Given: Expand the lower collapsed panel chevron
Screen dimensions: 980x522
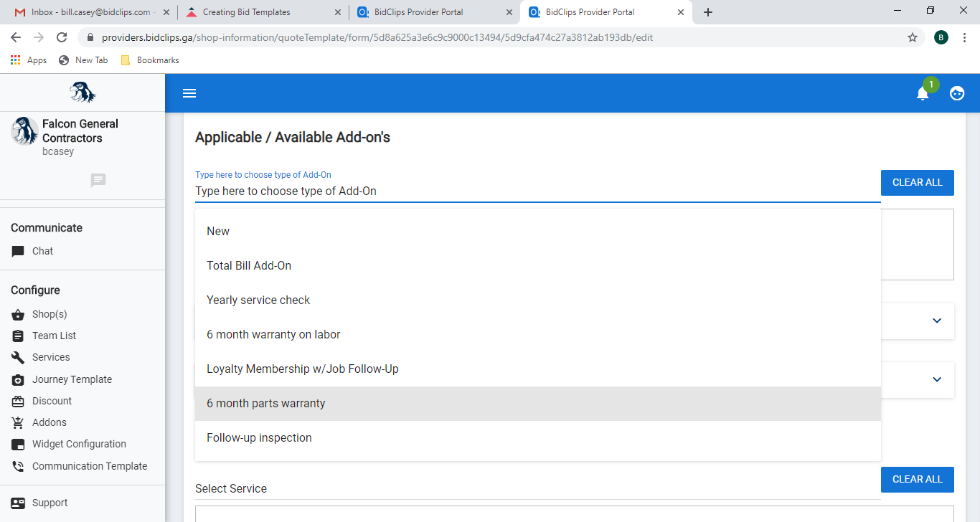Looking at the screenshot, I should [937, 379].
